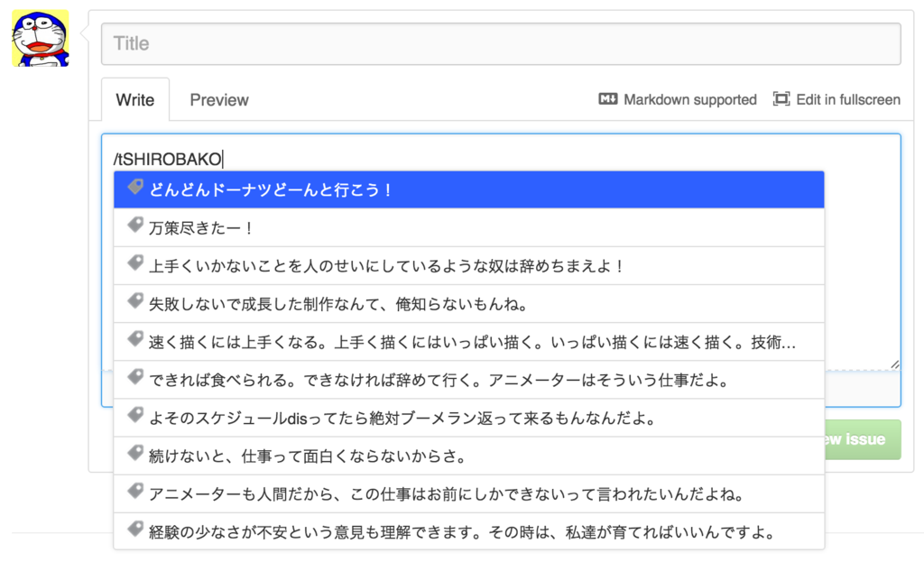Click the Title input field
This screenshot has width=924, height=562.
coord(501,43)
